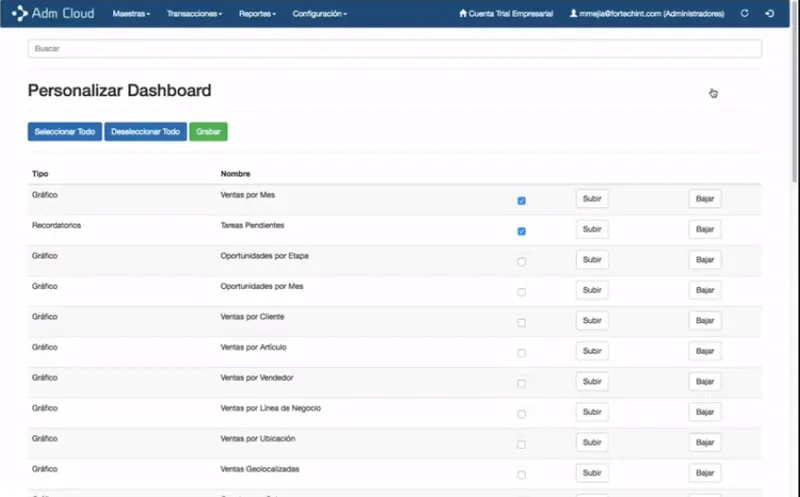
Task: Expand the Reportes menu
Action: click(x=257, y=14)
